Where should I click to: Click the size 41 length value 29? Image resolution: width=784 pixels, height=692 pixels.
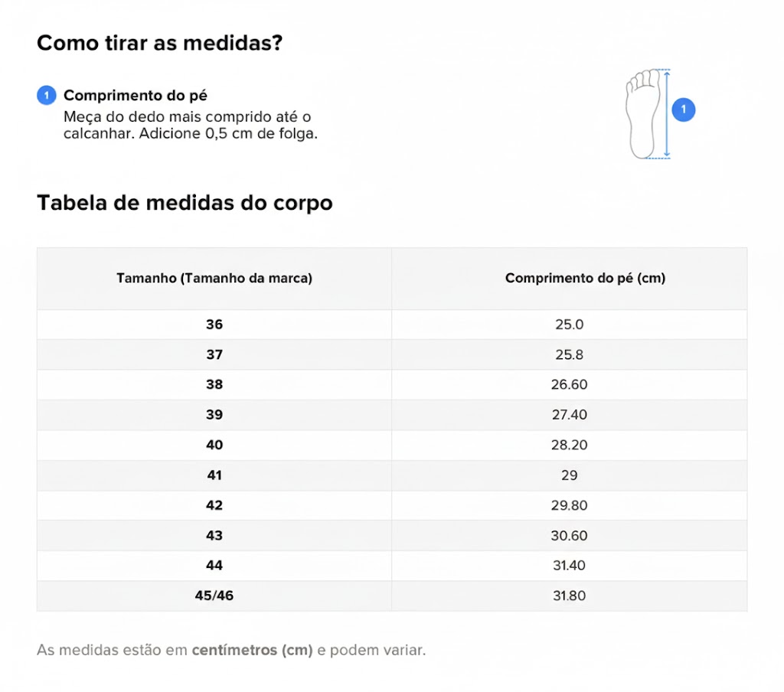point(569,475)
